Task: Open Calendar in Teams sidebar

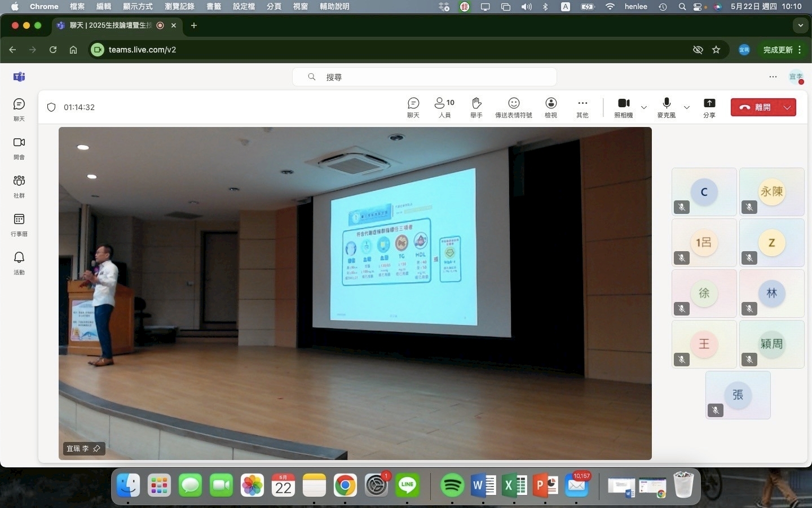Action: (19, 224)
